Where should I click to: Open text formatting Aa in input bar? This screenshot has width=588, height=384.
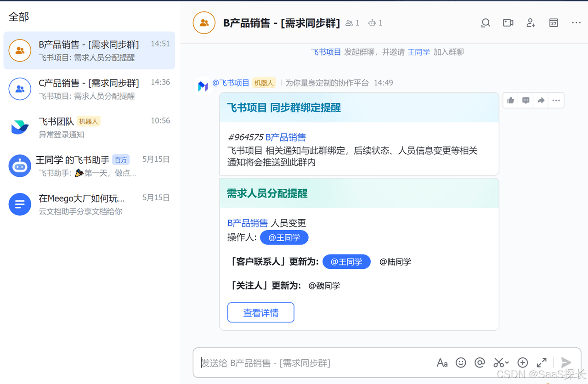(x=442, y=363)
